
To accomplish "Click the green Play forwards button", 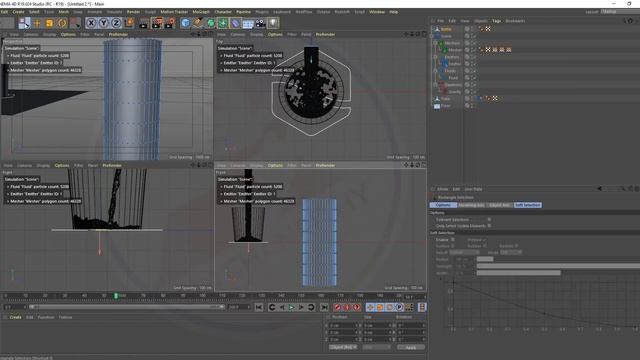I will coord(291,307).
